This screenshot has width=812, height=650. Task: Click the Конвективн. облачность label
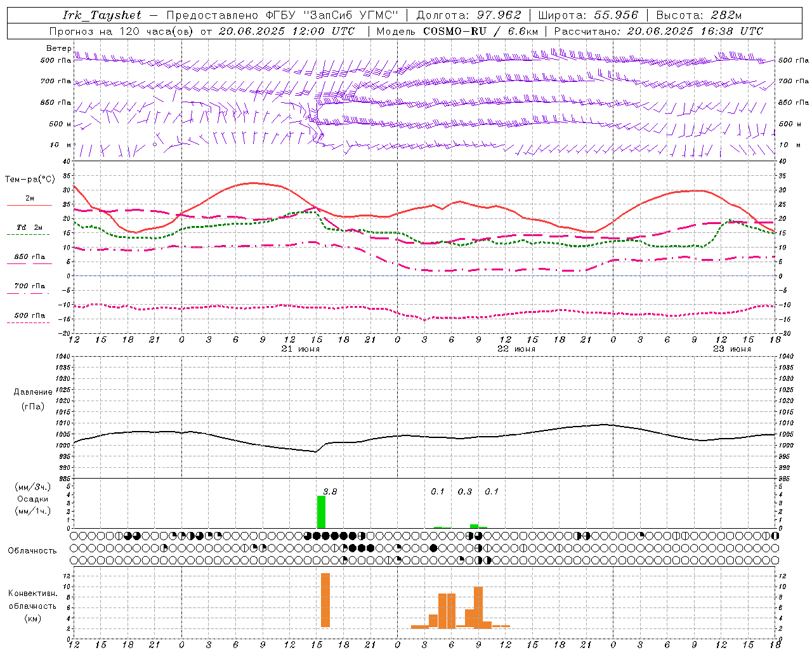click(x=33, y=600)
